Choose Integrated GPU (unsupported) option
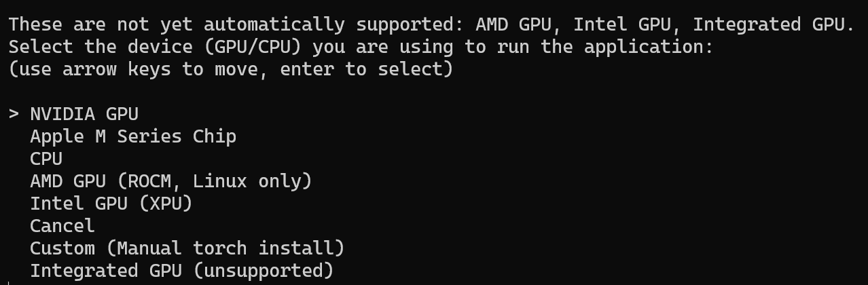This screenshot has height=285, width=868. pyautogui.click(x=182, y=271)
